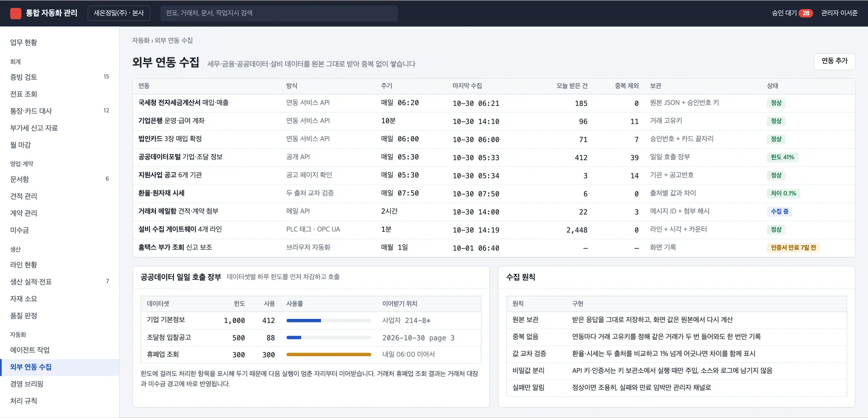
Task: Go to 업무 현황 in sidebar
Action: click(x=60, y=42)
